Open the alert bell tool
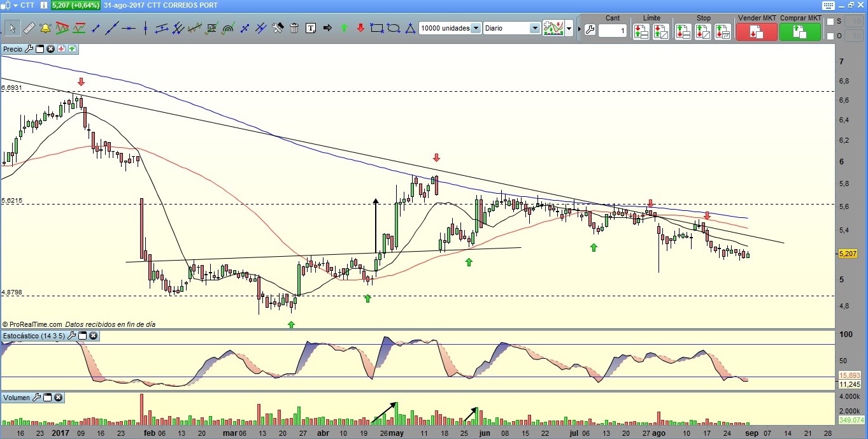This screenshot has width=868, height=439. pyautogui.click(x=45, y=28)
